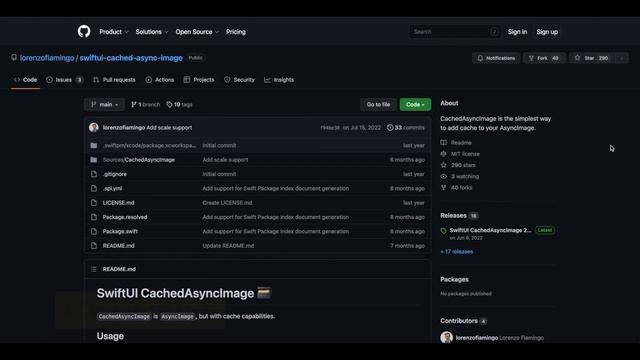Viewport: 640px width, 360px height.
Task: Click the scale icon beside MIT license
Action: (x=444, y=154)
